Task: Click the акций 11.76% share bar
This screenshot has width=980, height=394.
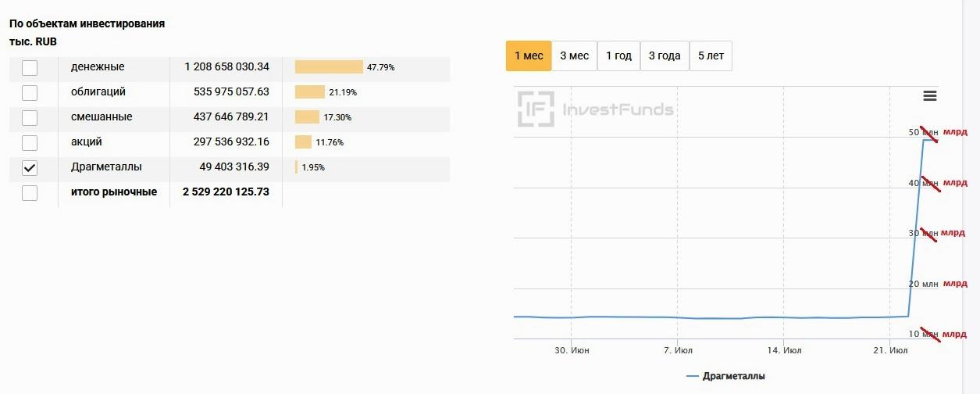Action: [x=303, y=142]
